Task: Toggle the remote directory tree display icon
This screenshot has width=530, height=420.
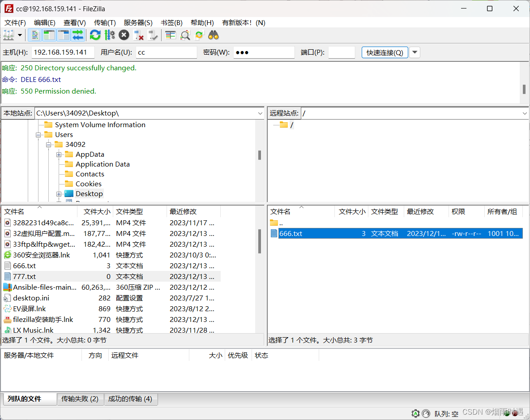Action: click(64, 35)
